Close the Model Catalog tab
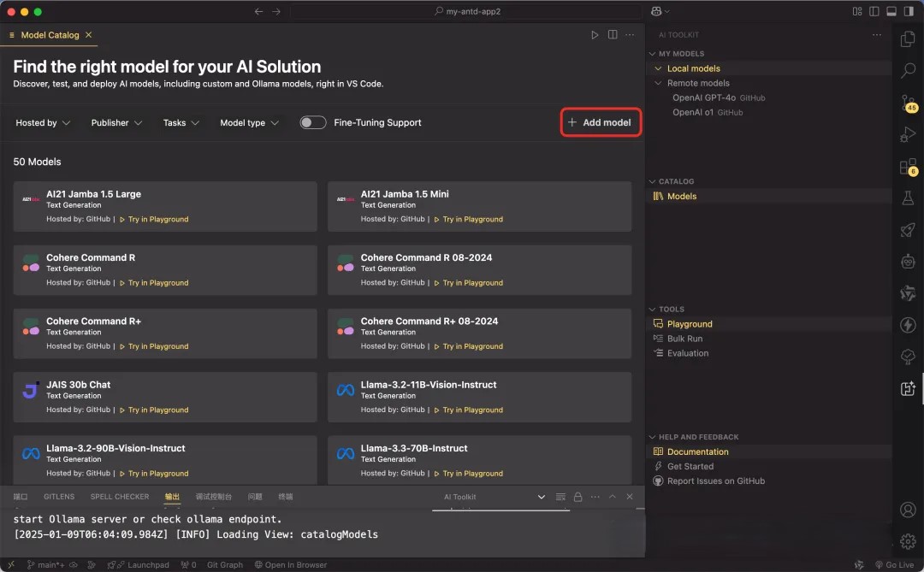The image size is (924, 572). [88, 35]
